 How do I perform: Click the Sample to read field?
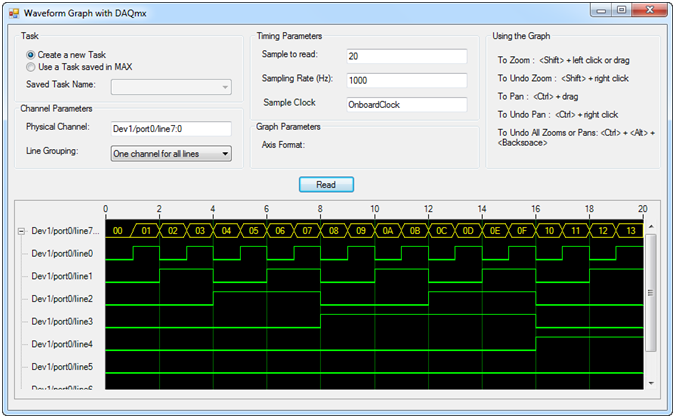[407, 56]
